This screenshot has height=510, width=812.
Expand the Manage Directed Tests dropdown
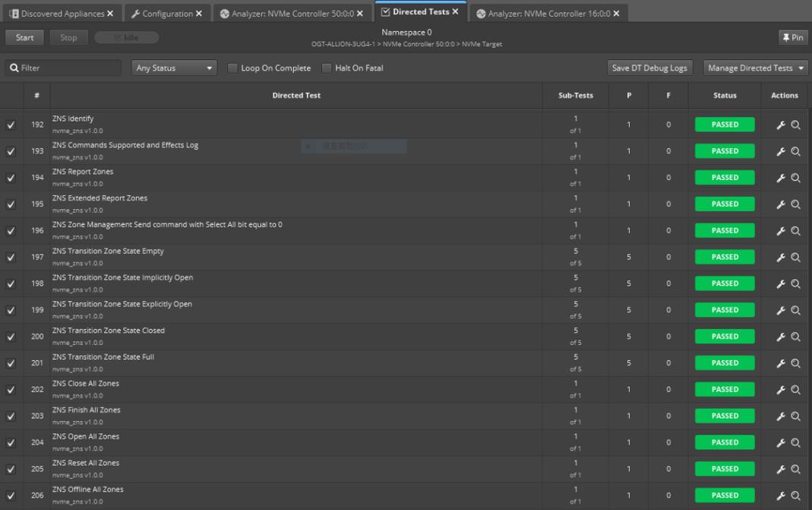756,68
